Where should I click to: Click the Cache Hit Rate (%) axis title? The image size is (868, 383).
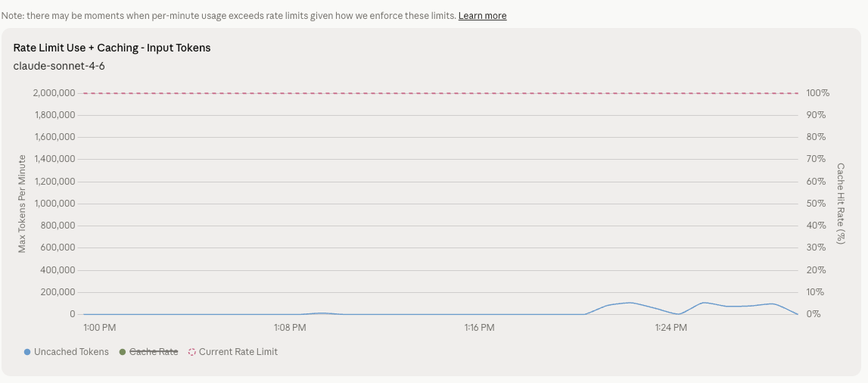coord(841,204)
